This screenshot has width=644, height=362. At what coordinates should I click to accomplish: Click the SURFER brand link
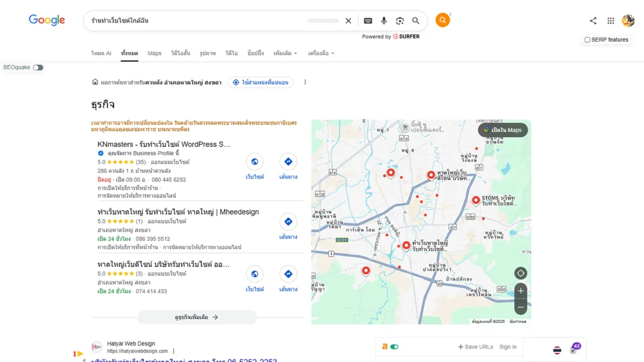[x=406, y=37]
